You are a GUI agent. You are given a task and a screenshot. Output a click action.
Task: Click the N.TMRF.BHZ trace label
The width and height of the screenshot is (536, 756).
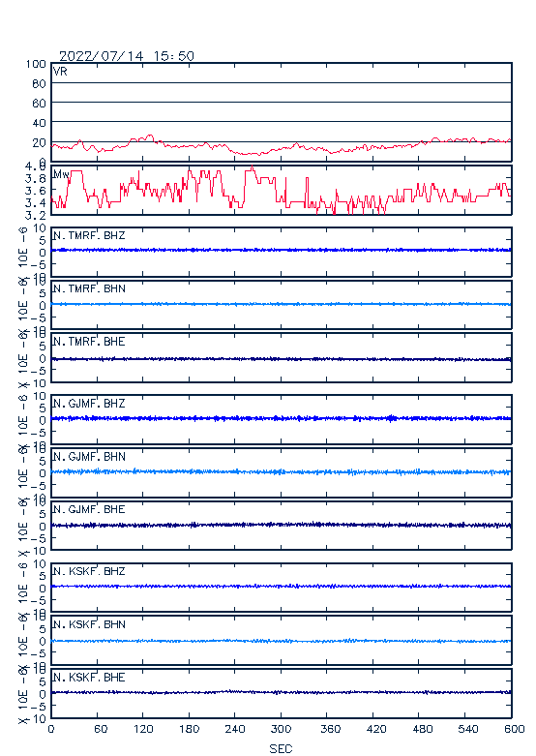pos(89,235)
